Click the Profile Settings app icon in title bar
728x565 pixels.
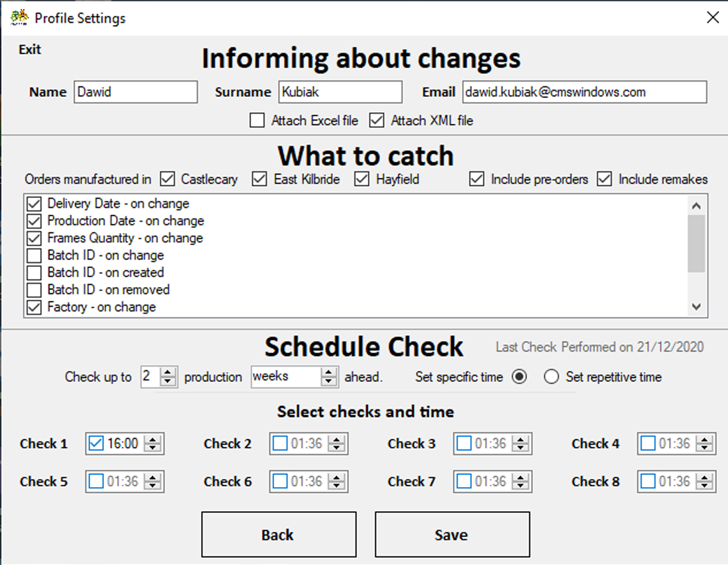[20, 17]
